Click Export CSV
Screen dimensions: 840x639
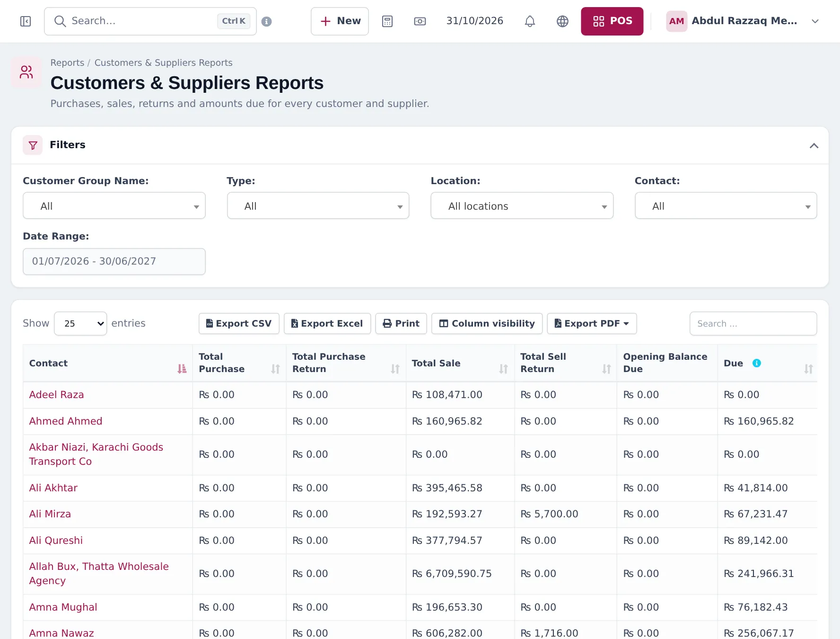point(239,323)
